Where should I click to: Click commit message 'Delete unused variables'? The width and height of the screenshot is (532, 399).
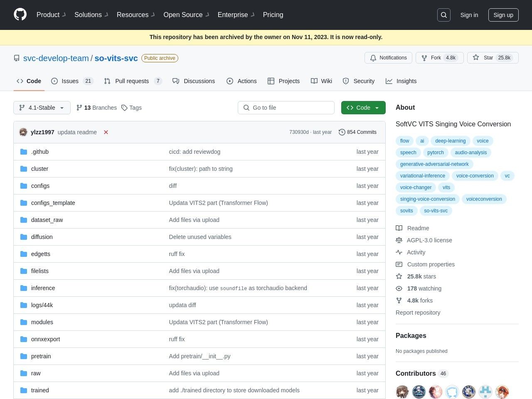pyautogui.click(x=200, y=237)
